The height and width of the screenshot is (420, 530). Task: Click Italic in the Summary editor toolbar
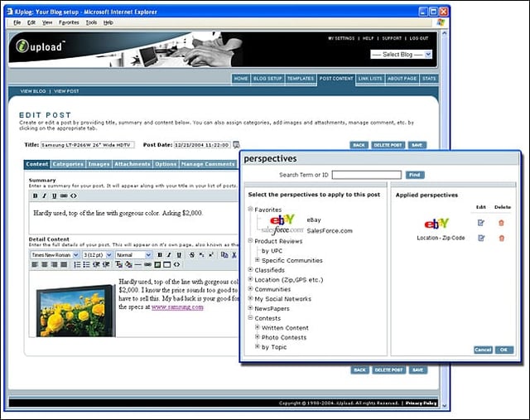tap(45, 196)
